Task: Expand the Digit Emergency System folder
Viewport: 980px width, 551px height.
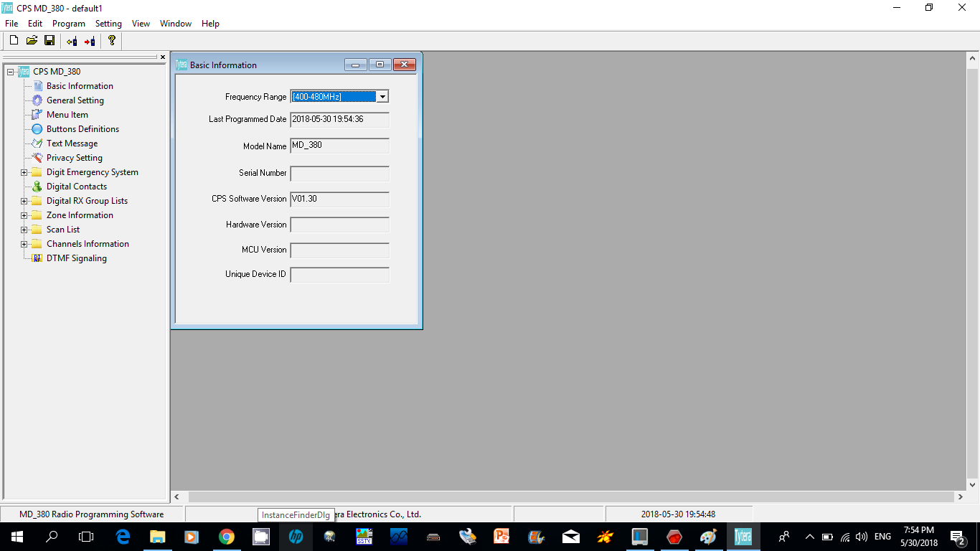Action: point(24,172)
